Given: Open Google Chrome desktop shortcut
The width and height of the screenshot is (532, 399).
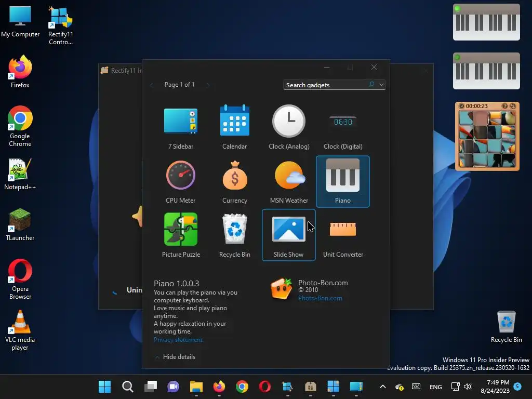Looking at the screenshot, I should 20,126.
